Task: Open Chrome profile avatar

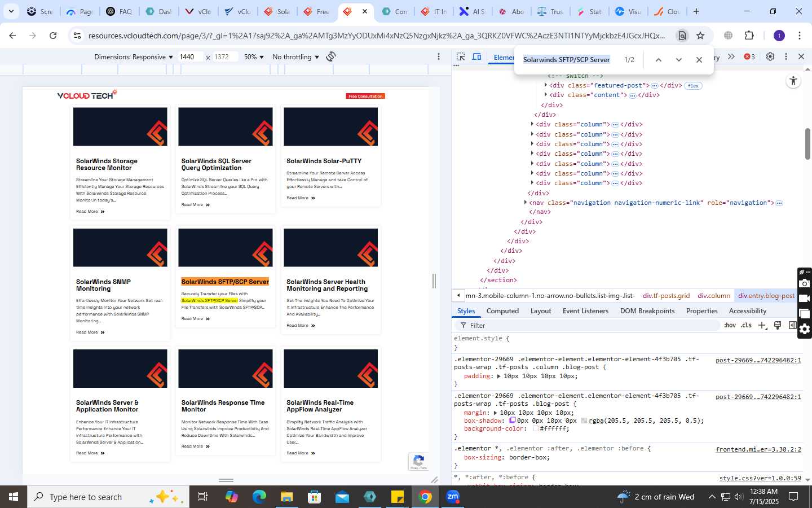Action: [779, 36]
